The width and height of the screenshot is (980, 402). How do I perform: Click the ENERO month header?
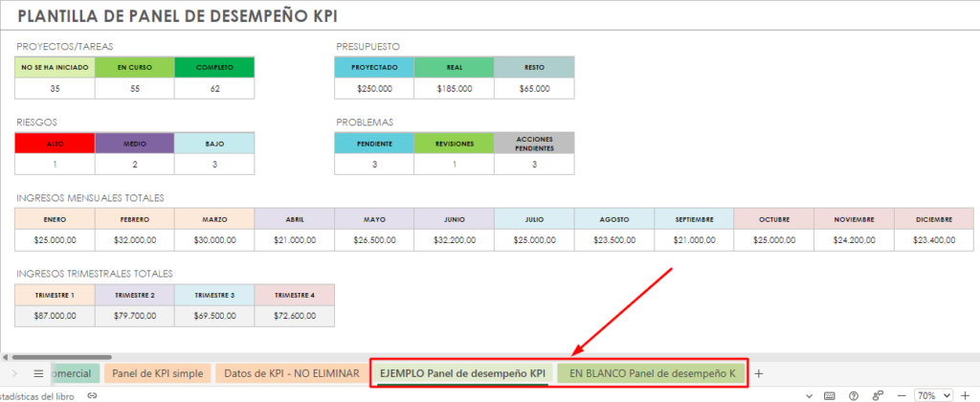click(x=55, y=219)
